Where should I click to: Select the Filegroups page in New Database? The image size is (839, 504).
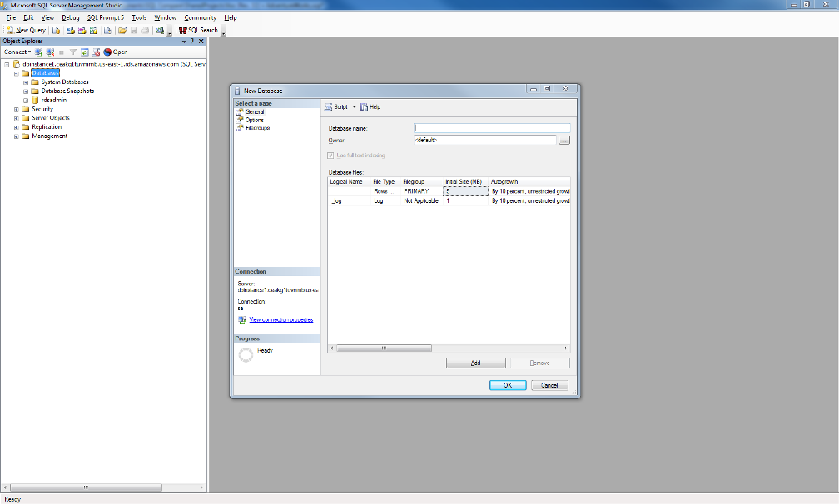coord(257,128)
